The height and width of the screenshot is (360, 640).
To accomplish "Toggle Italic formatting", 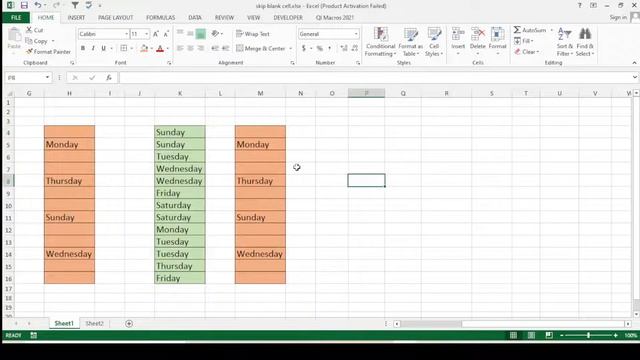I will tap(93, 48).
